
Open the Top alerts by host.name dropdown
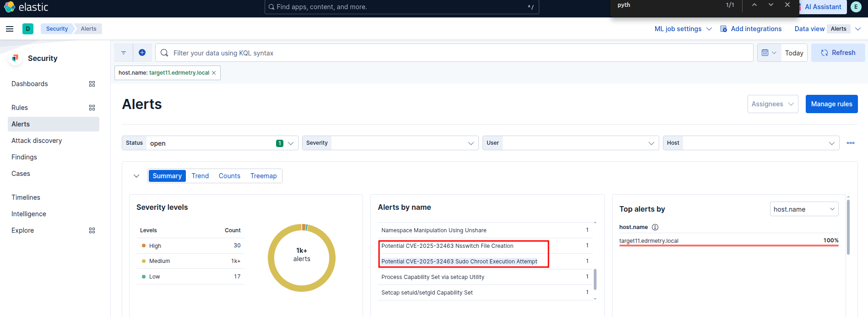click(x=804, y=209)
